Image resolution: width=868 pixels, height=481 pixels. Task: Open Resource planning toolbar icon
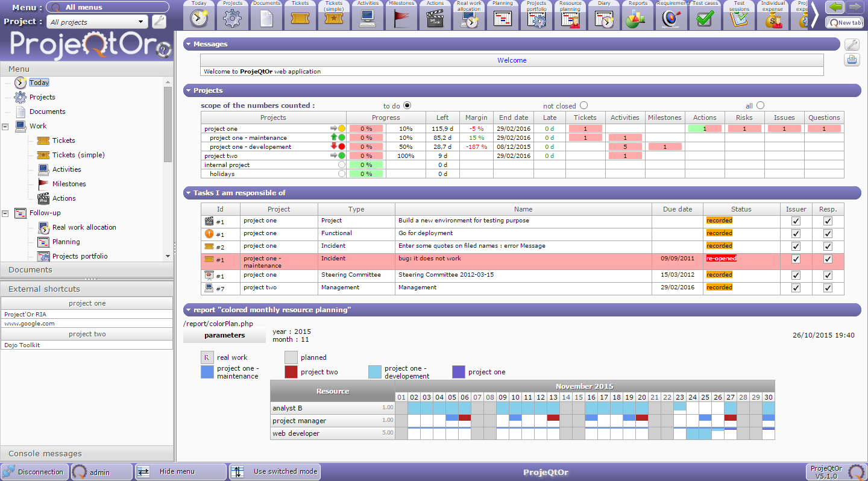coord(570,19)
